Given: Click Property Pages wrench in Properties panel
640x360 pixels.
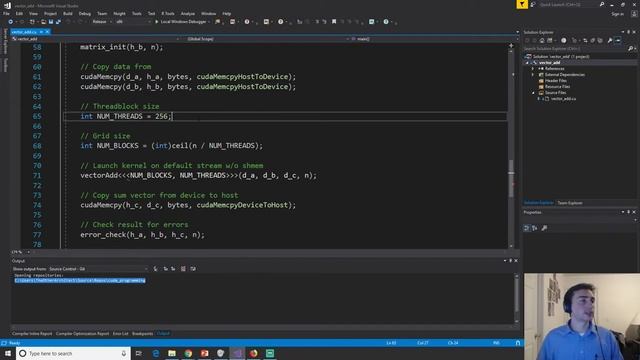Looking at the screenshot, I should [544, 228].
